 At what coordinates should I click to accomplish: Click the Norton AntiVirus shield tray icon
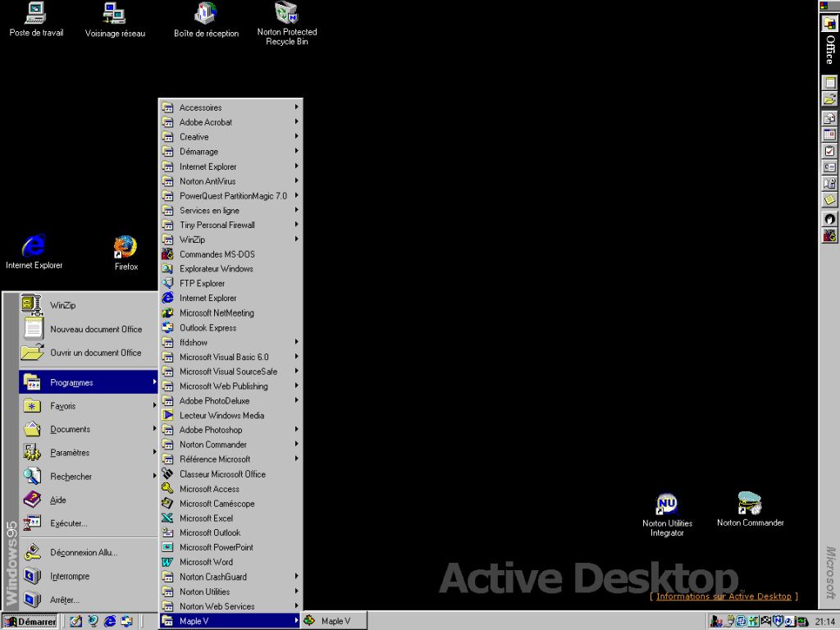point(778,622)
